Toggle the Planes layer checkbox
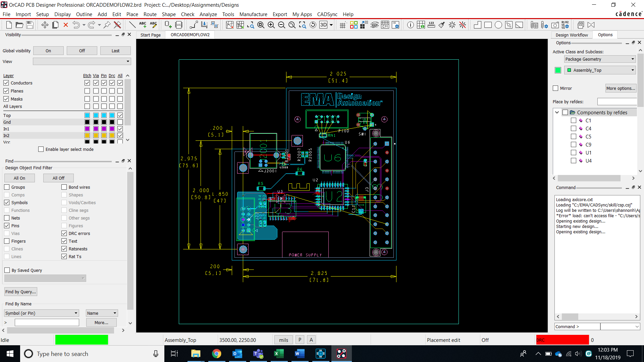The image size is (644, 362). (6, 91)
